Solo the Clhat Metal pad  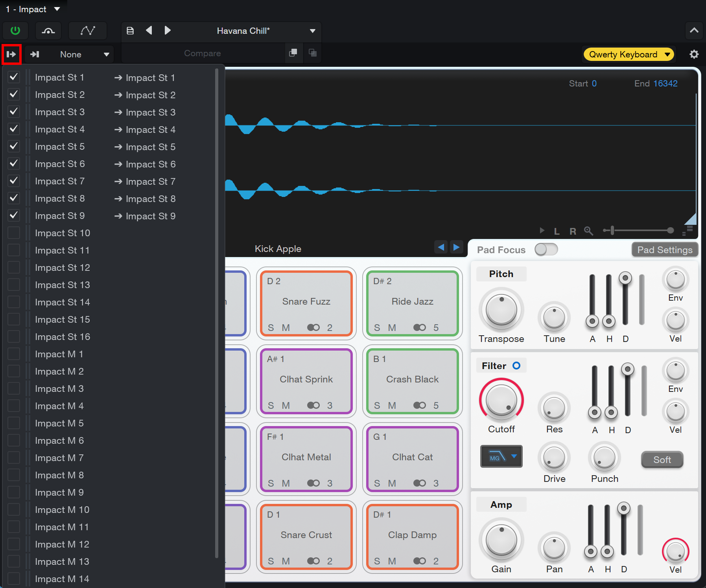tap(271, 483)
